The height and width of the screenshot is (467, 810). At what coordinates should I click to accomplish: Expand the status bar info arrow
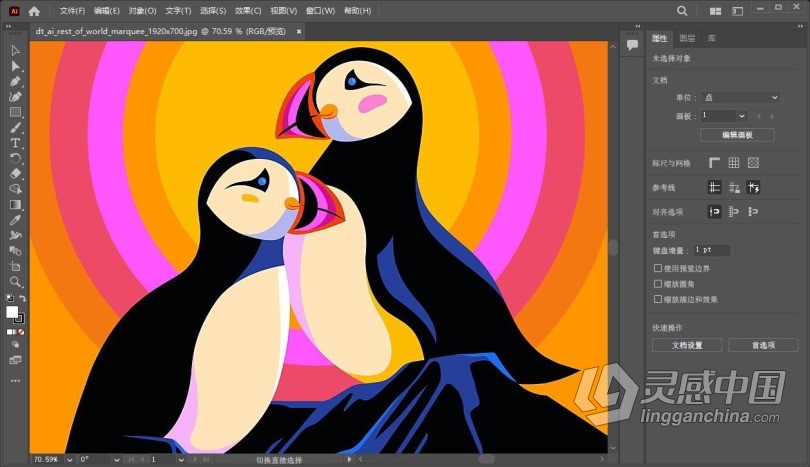[349, 459]
